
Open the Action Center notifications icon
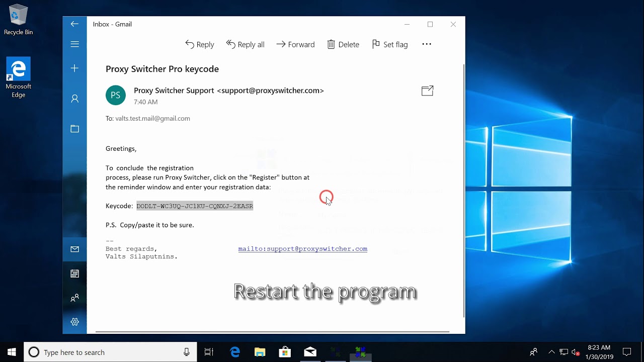click(627, 352)
